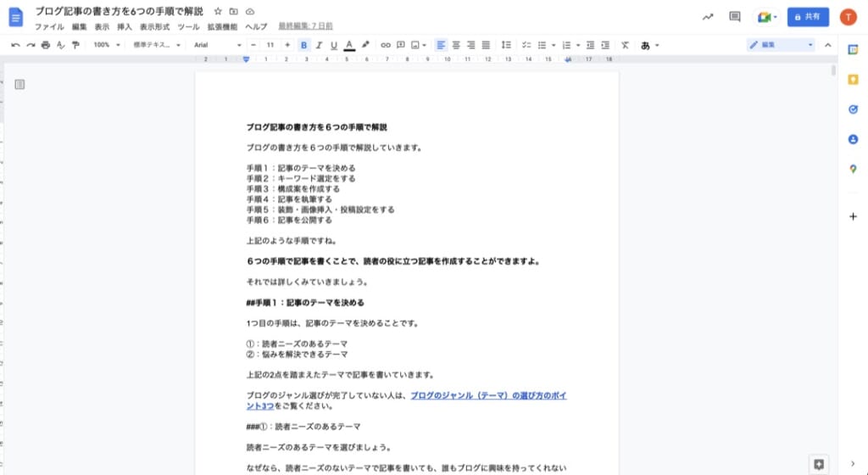Decrease paragraph indent
The height and width of the screenshot is (475, 868).
tap(590, 45)
